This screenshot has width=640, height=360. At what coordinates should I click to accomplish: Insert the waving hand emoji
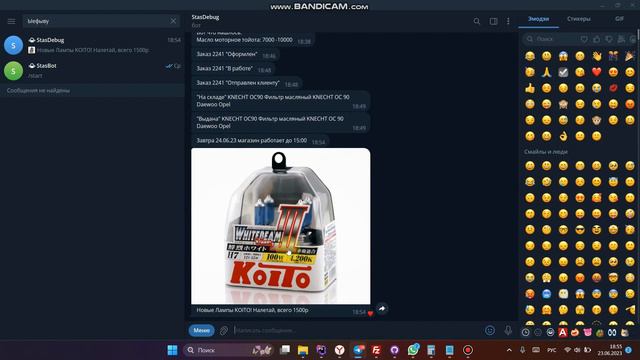coord(596,56)
